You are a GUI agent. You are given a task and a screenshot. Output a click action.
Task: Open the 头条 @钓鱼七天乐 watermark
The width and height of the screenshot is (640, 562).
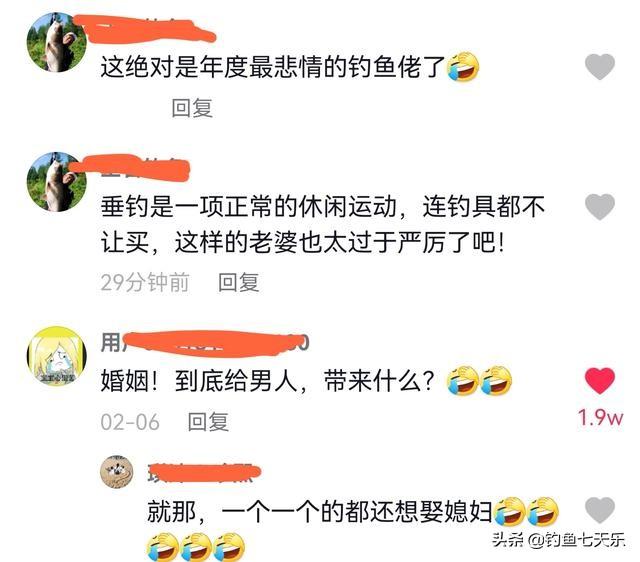(558, 540)
